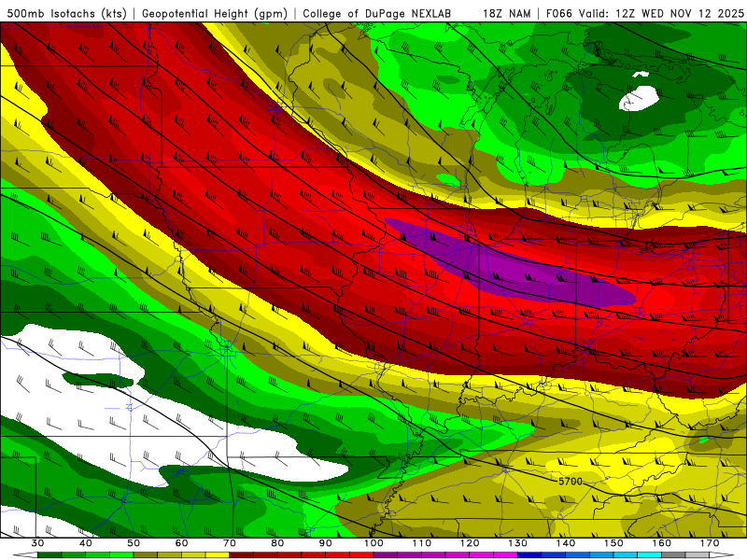Click the '170' value on the color scale
The image size is (747, 560).
point(710,543)
